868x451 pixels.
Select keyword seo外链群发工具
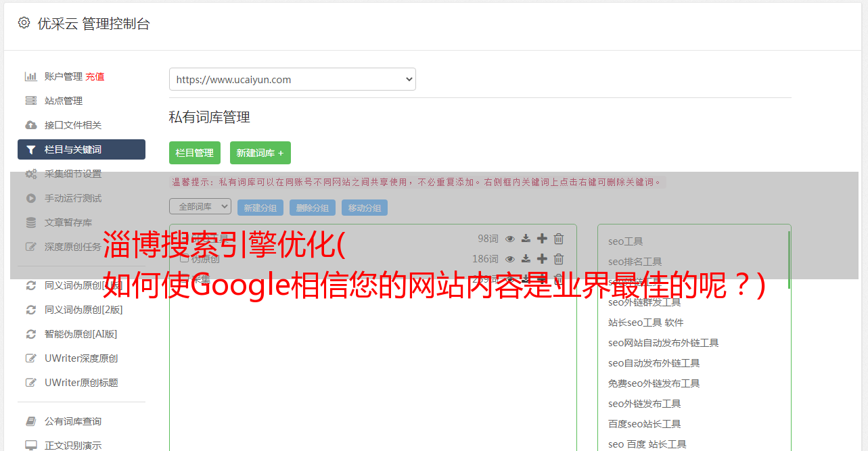coord(645,302)
